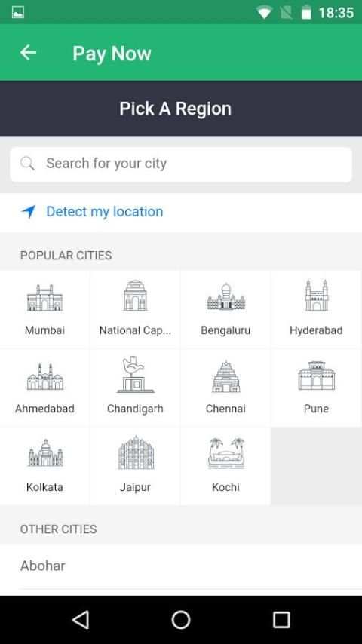Select the Pune fort icon

click(x=316, y=376)
